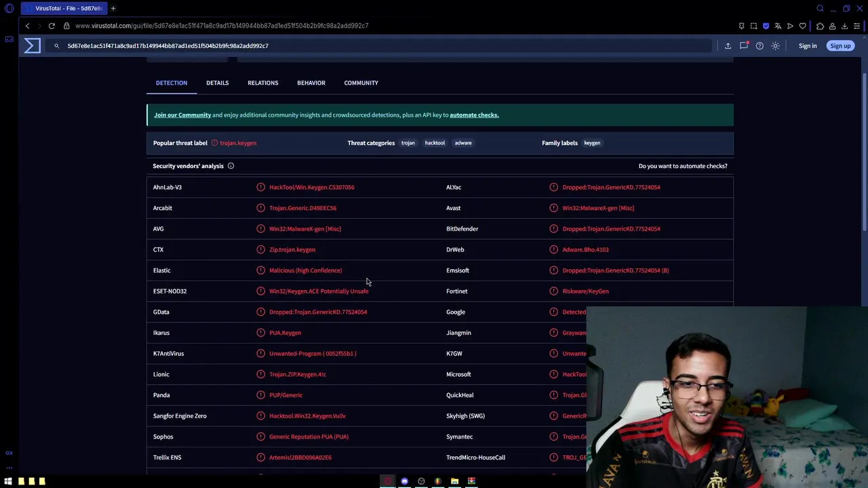The image size is (868, 488).
Task: Click the alert icon in AhnLab-V3 row
Action: pyautogui.click(x=260, y=187)
